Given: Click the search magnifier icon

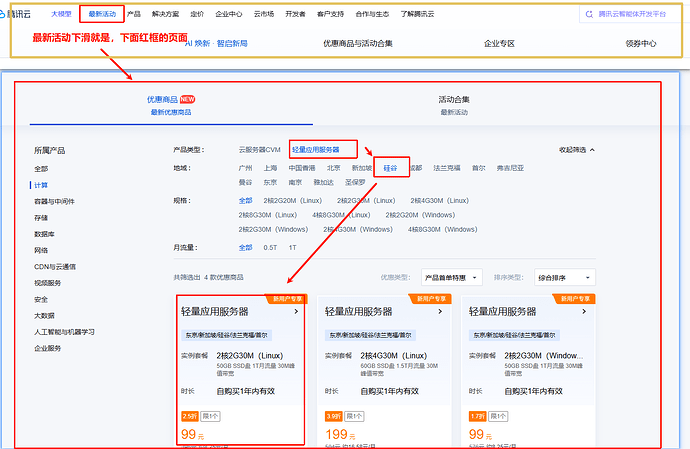Looking at the screenshot, I should point(589,15).
